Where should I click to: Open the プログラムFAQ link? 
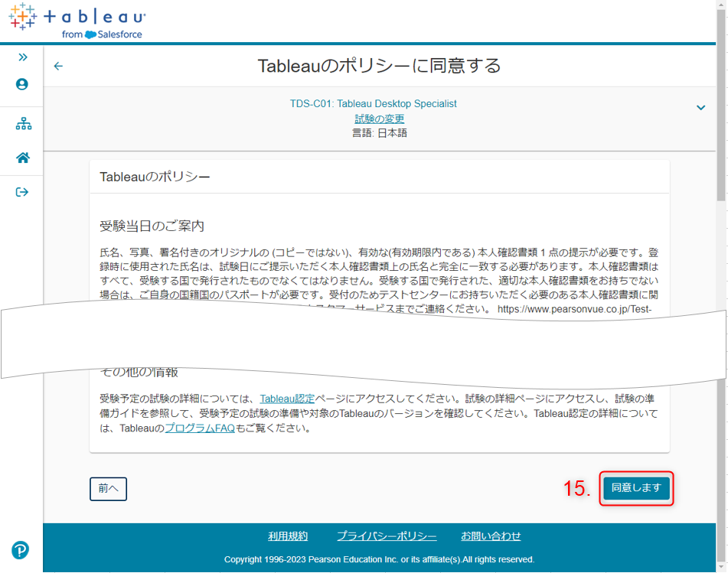pos(200,428)
